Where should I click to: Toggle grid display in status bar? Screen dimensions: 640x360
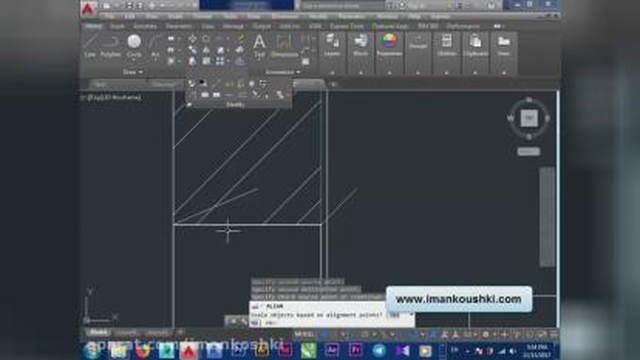pos(325,334)
